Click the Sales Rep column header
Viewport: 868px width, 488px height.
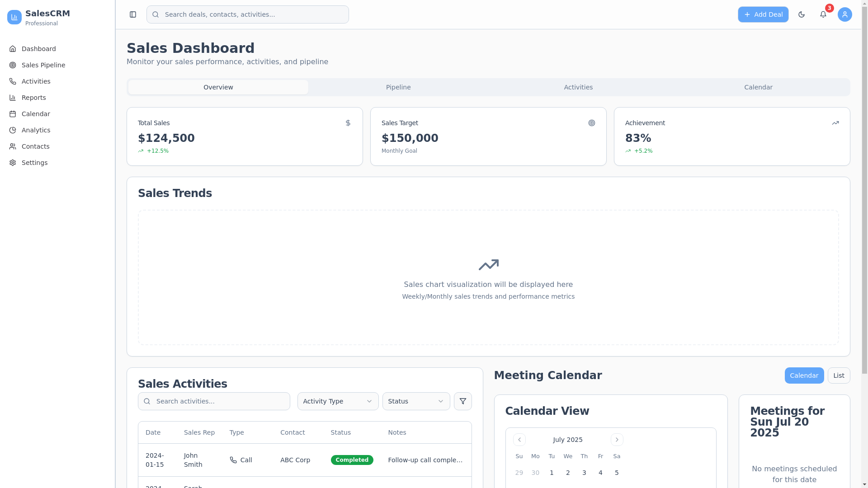tap(199, 432)
